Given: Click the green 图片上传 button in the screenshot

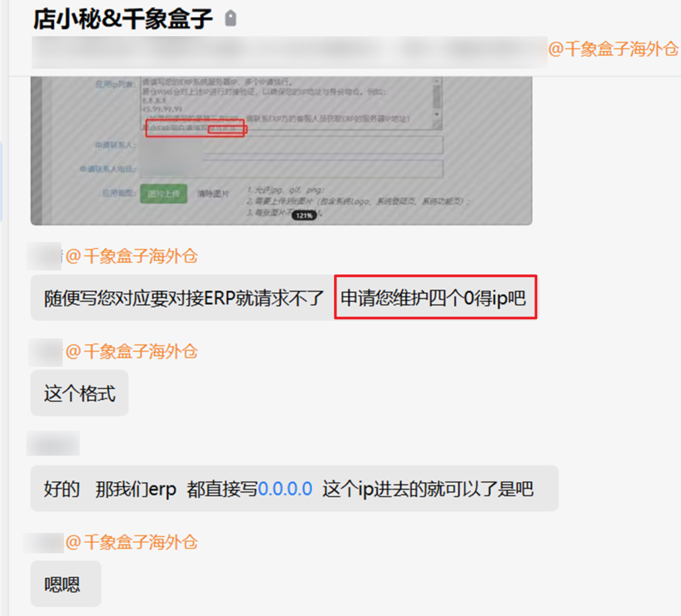Looking at the screenshot, I should coord(163,194).
